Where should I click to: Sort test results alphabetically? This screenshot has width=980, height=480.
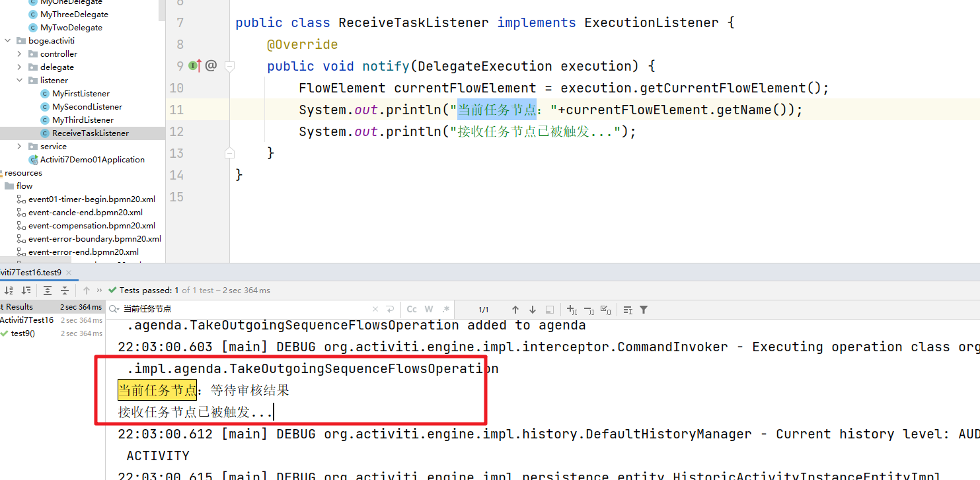10,291
